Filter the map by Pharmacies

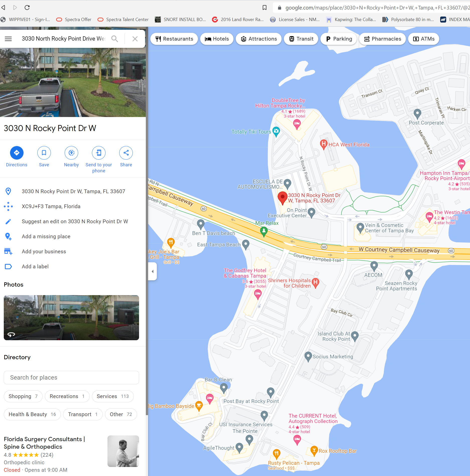[x=382, y=39]
